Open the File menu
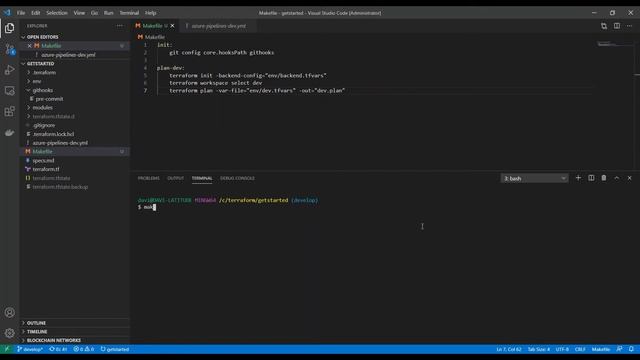Viewport: 640px width, 360px height. [21, 13]
